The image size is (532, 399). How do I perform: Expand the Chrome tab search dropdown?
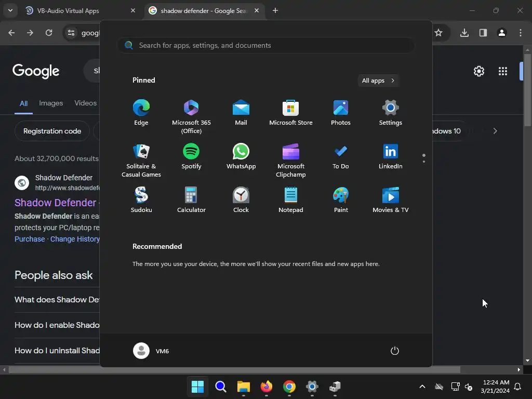[x=10, y=10]
